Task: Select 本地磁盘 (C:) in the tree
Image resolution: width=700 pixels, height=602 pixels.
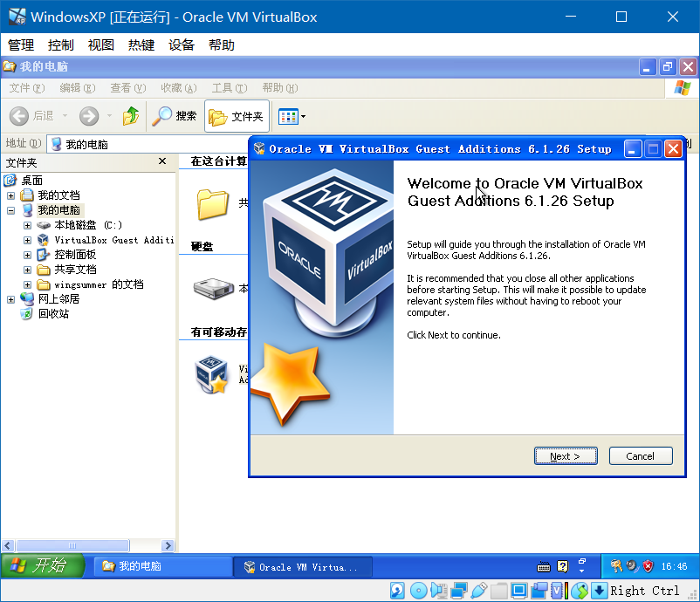Action: point(88,225)
